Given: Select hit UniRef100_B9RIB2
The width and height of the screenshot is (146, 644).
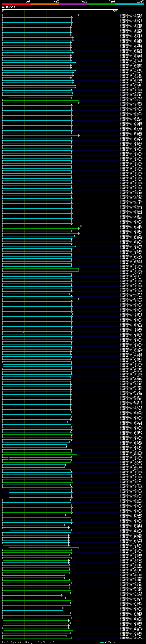Looking at the screenshot, I should coord(131,42).
